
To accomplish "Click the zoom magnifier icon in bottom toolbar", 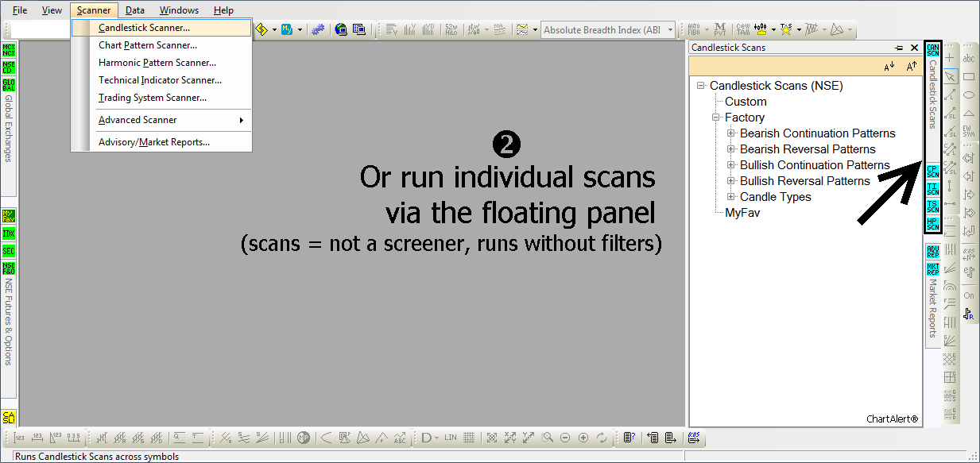I will click(547, 438).
